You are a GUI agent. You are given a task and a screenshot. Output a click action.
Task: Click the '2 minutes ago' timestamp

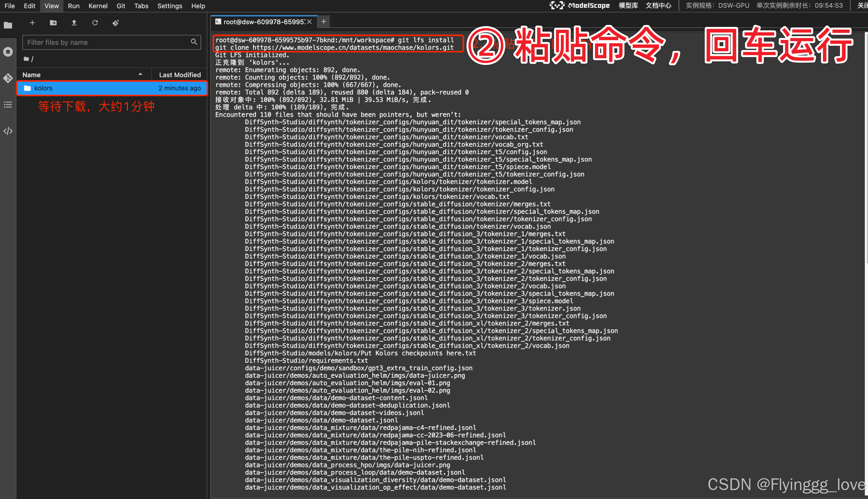click(180, 88)
